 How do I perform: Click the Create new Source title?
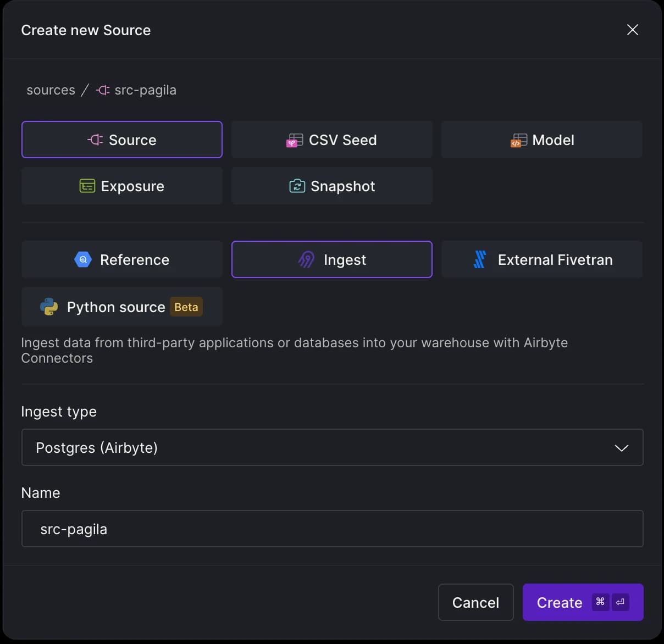point(86,30)
